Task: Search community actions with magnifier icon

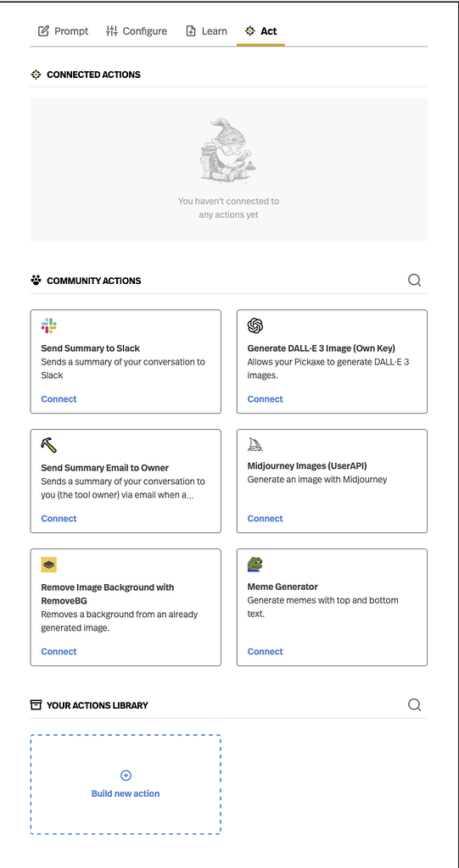Action: (x=414, y=280)
